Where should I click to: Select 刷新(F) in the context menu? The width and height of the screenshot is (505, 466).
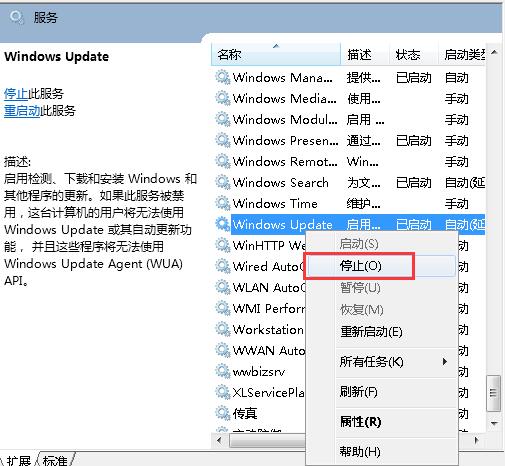click(381, 392)
